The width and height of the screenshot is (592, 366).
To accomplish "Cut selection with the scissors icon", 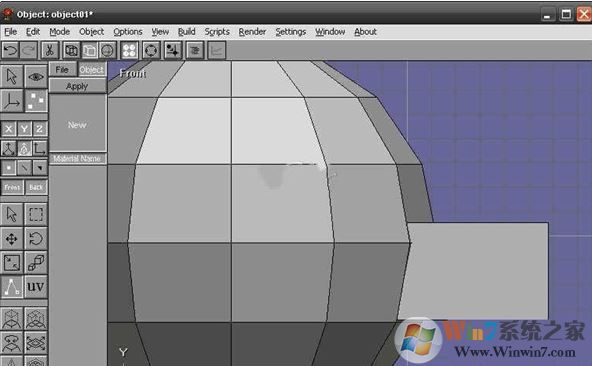I will 50,50.
